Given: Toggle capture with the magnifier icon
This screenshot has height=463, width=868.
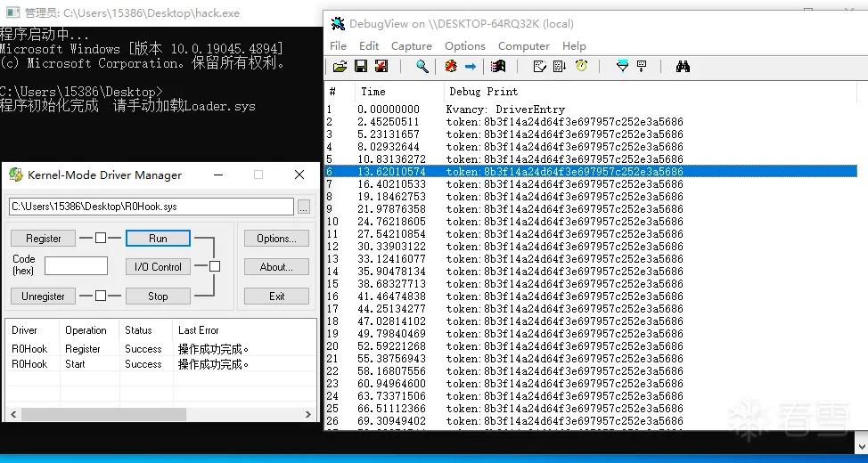Looking at the screenshot, I should (x=422, y=67).
